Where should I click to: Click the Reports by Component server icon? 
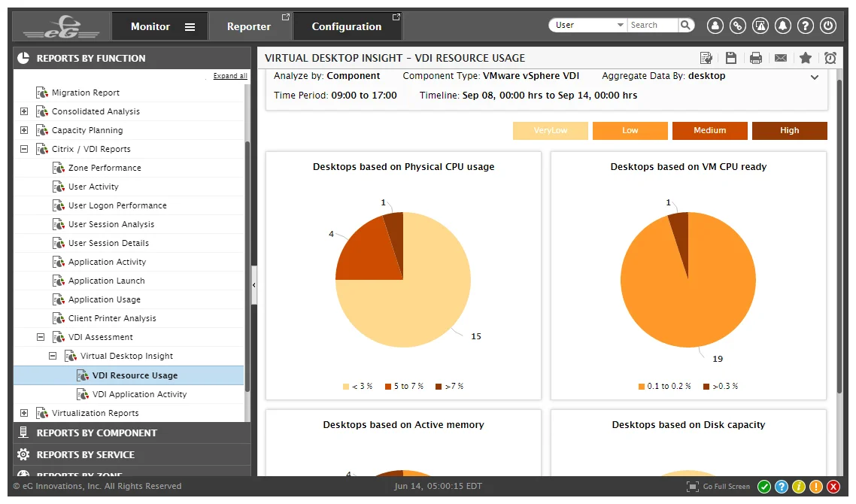coord(23,433)
